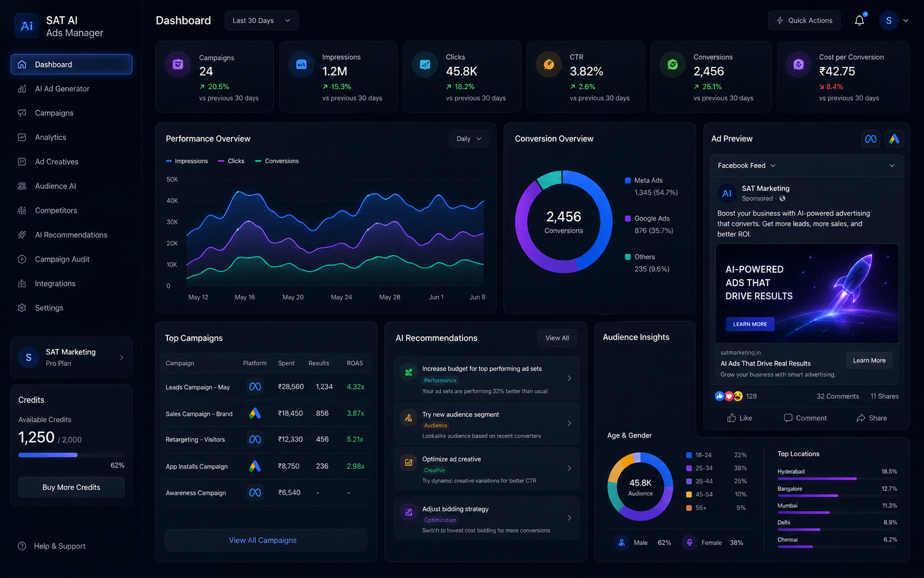Screen dimensions: 924x578
Task: Click the 2,456 Conversions donut chart
Action: coord(563,222)
